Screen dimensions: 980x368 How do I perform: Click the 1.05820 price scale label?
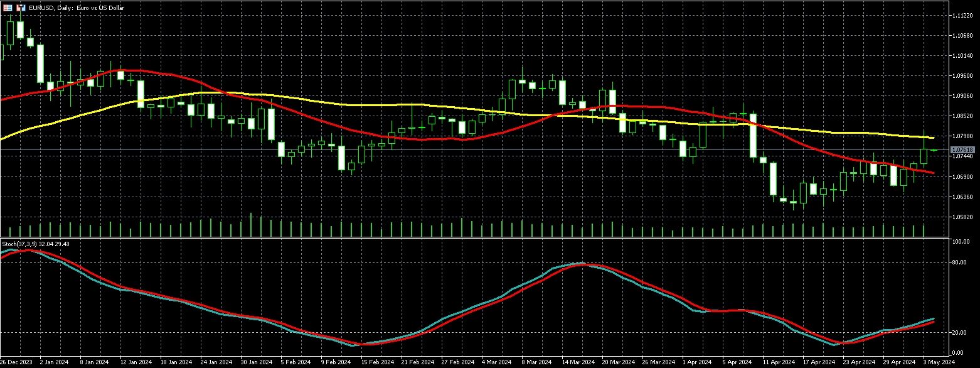[962, 217]
